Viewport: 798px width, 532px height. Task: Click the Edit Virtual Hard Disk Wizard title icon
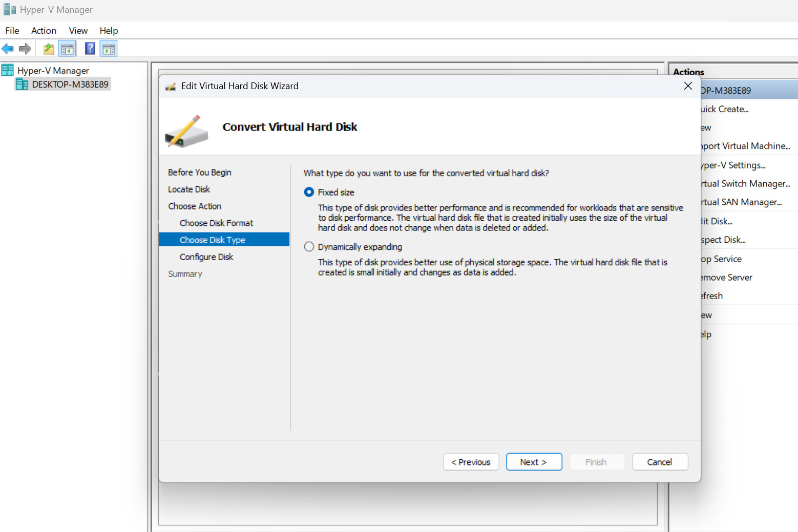pyautogui.click(x=171, y=86)
